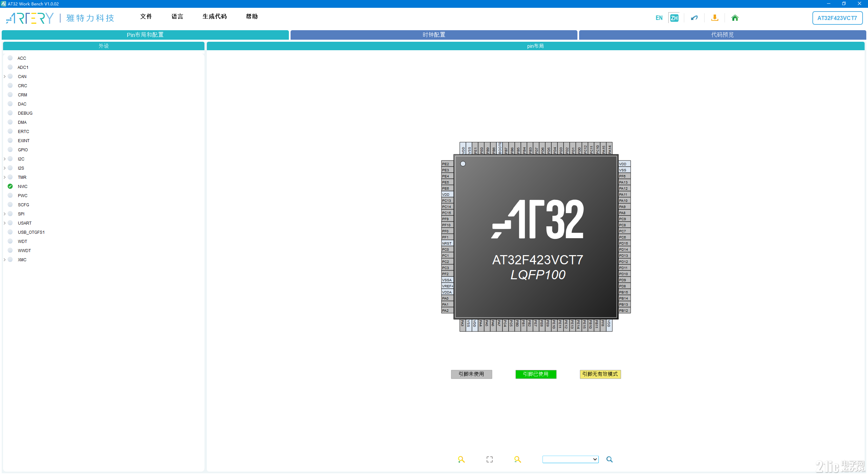Expand the I2S peripheral group

pyautogui.click(x=4, y=168)
